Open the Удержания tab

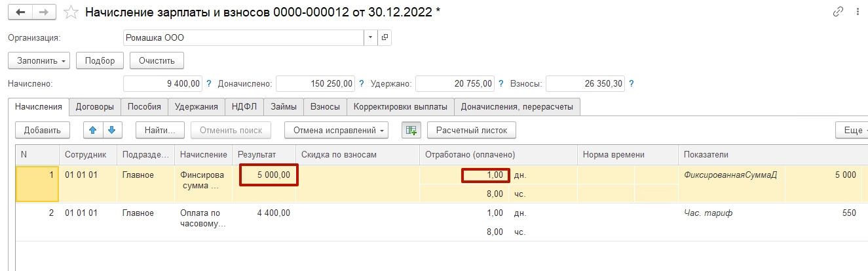click(196, 106)
